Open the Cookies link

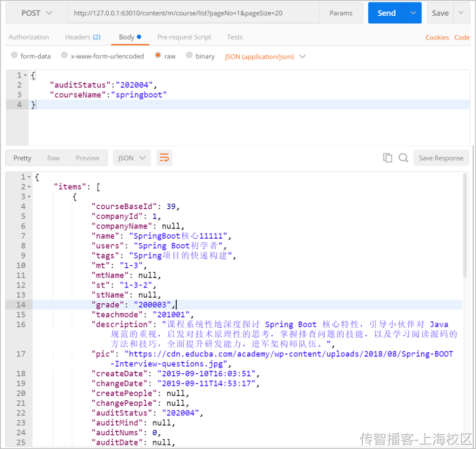tap(437, 38)
